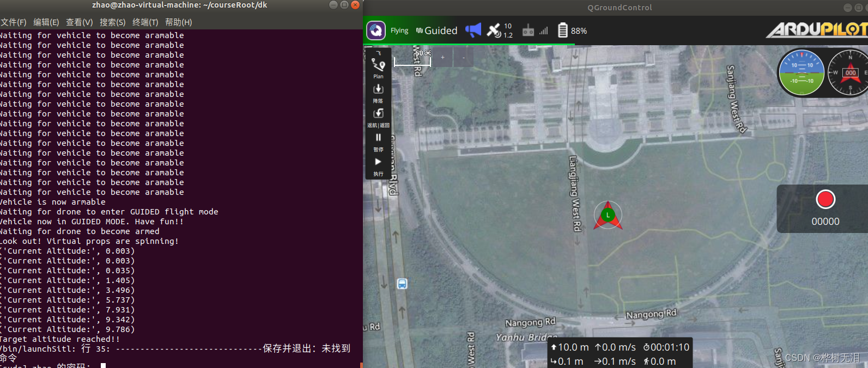Screen dimensions: 868x368
Task: Select the vehicle marker on map
Action: (608, 215)
